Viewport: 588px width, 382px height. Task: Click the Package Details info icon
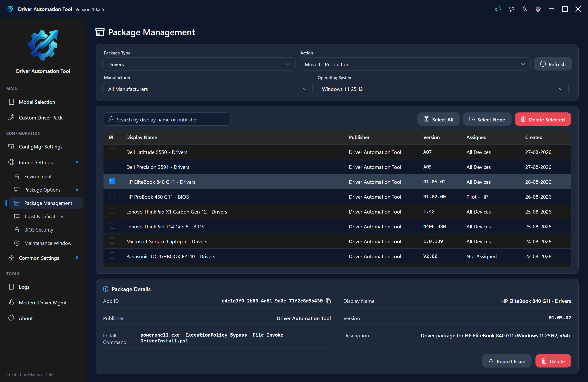tap(105, 289)
